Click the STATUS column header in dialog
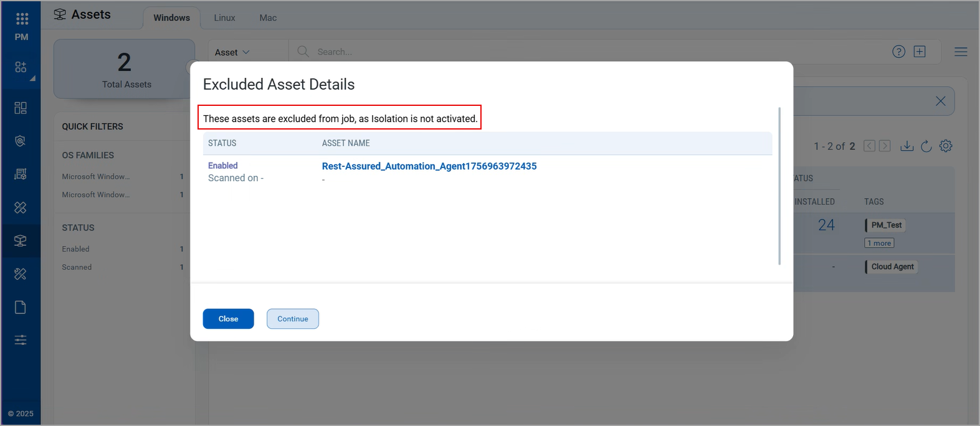This screenshot has width=980, height=426. pyautogui.click(x=222, y=143)
